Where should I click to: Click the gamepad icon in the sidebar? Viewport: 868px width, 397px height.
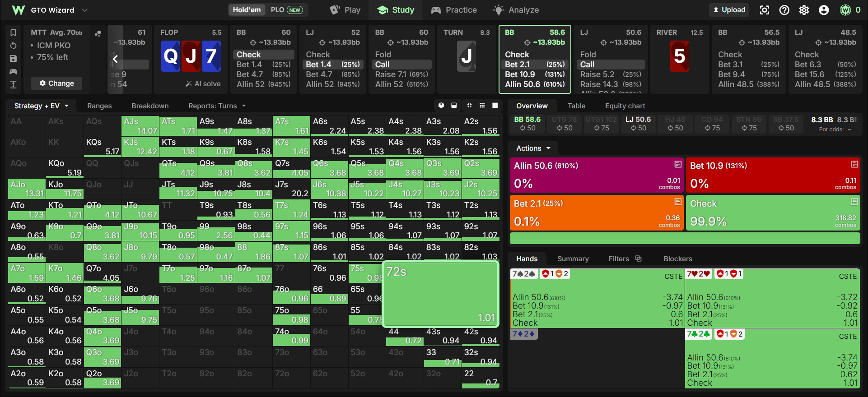(x=14, y=72)
